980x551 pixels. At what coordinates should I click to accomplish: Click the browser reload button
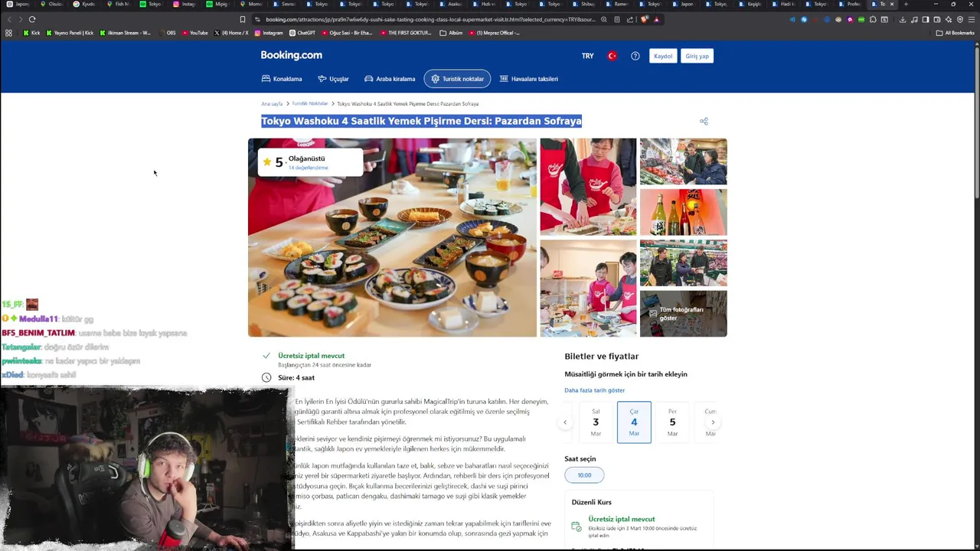click(32, 19)
